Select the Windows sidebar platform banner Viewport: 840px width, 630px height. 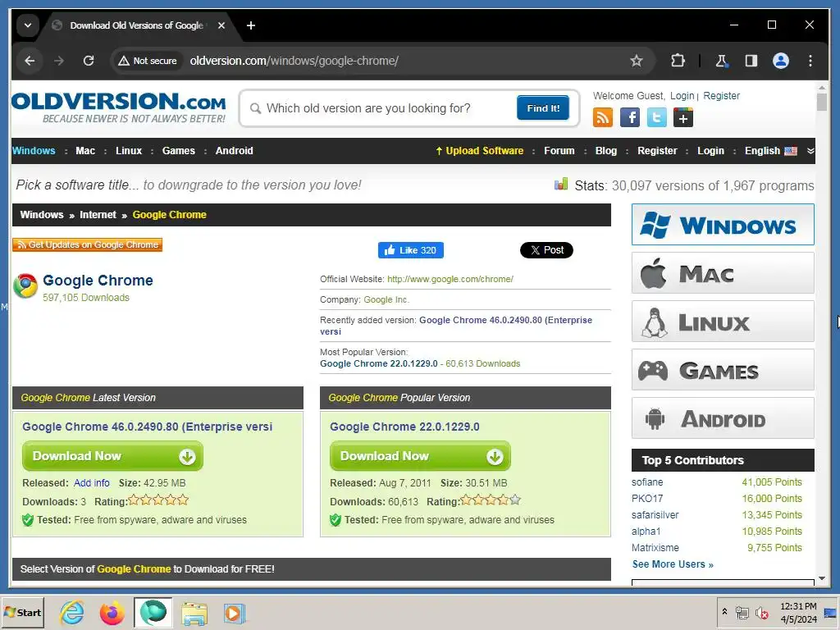[x=723, y=225]
